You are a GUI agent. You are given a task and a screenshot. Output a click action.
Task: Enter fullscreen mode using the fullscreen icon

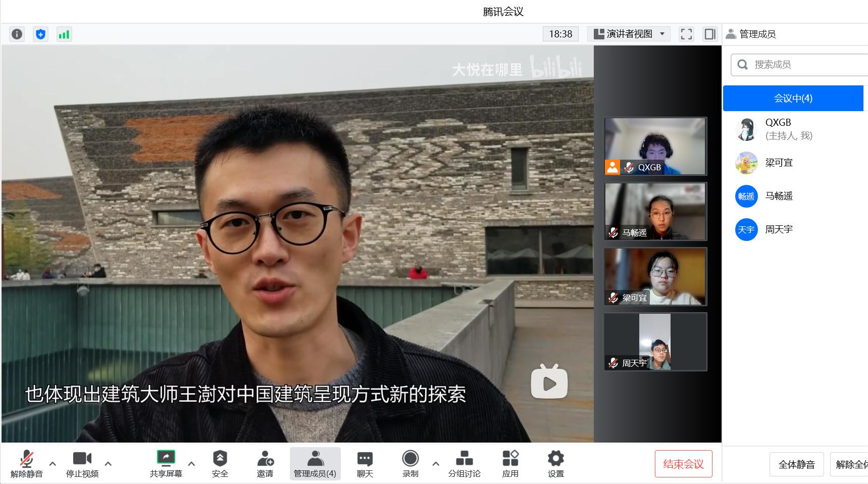[686, 34]
